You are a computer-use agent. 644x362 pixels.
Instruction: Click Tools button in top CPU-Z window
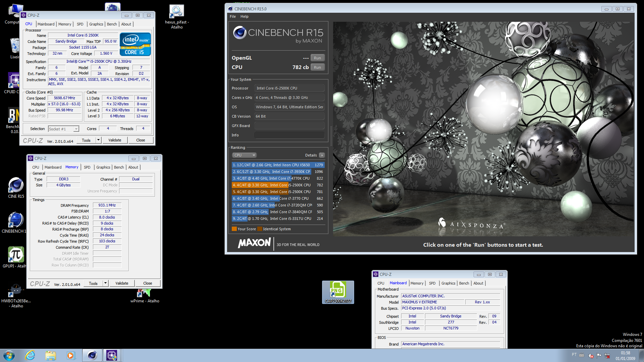tap(86, 140)
